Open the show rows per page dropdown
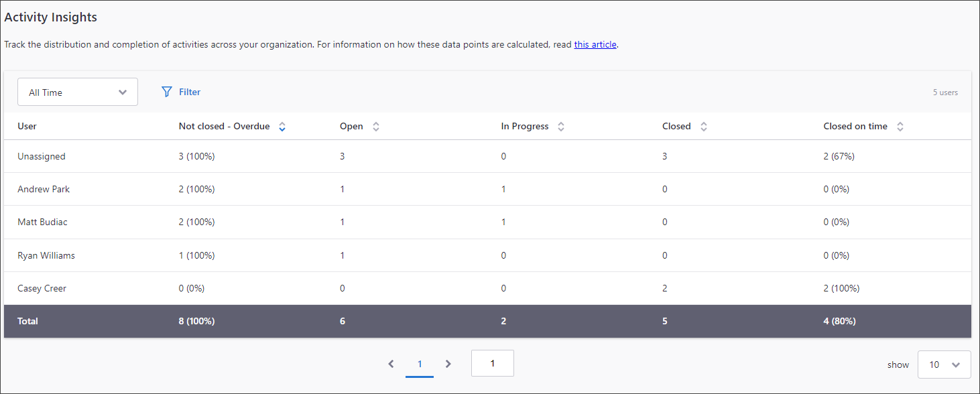980x394 pixels. point(944,365)
